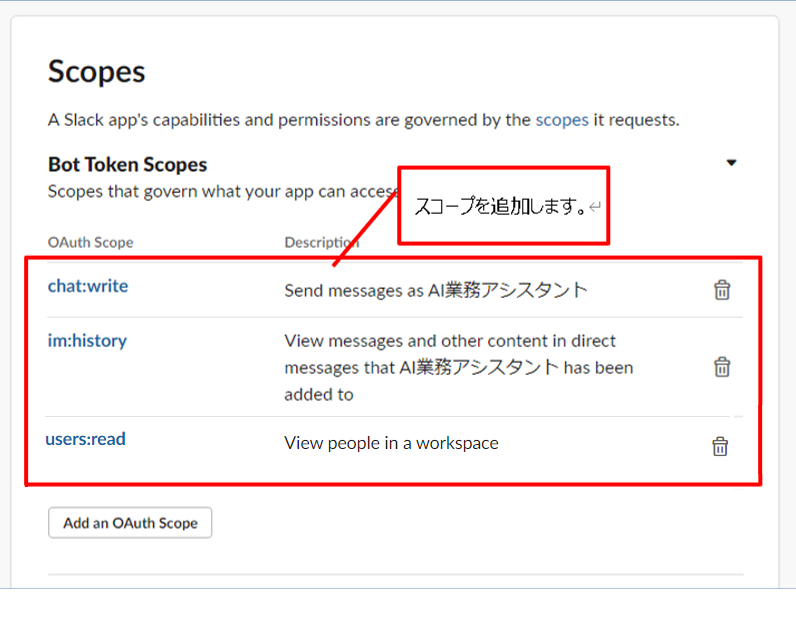Click the スコープを追加します callout box
This screenshot has height=620, width=796.
pyautogui.click(x=503, y=206)
